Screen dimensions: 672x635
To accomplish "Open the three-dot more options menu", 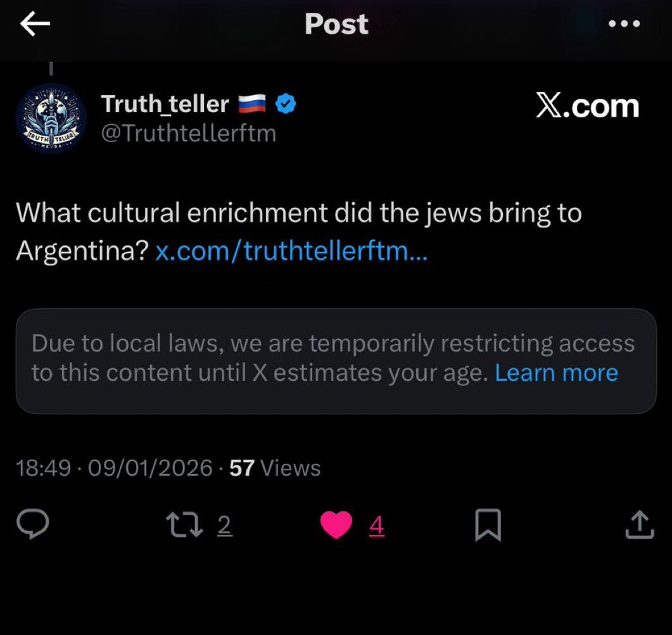I will pos(624,23).
